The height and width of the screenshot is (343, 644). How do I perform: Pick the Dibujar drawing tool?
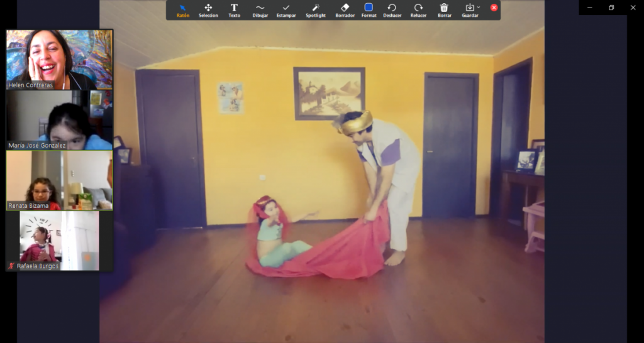point(260,10)
